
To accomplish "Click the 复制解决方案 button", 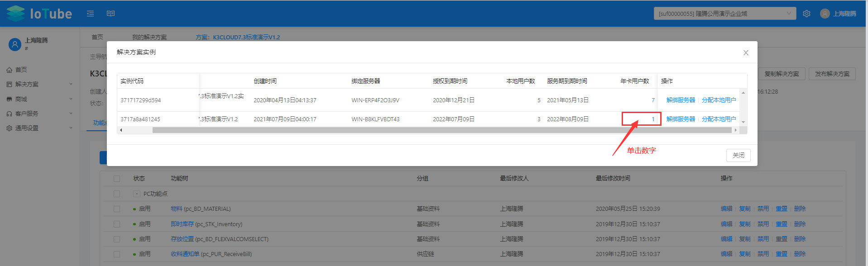I will (782, 74).
